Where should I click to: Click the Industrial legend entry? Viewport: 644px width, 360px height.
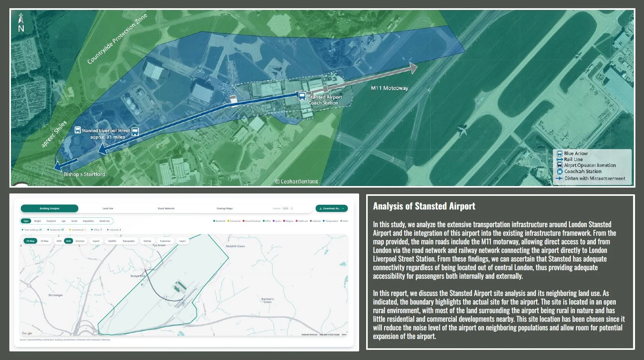[x=315, y=221]
